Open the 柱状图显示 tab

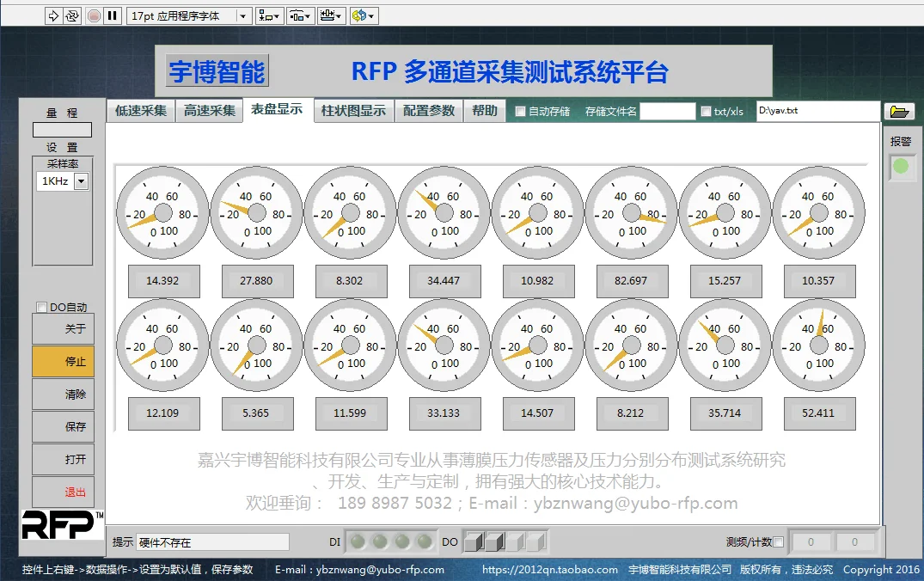coord(353,110)
